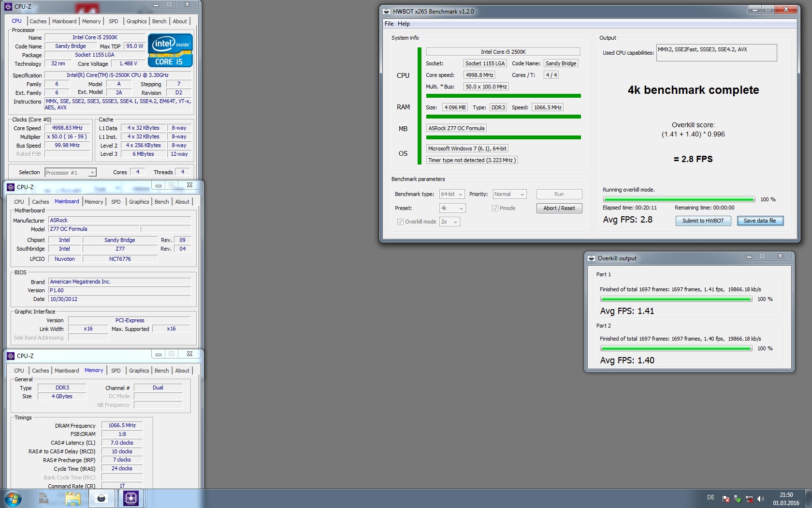Screen dimensions: 812x508
Task: Click the ASRock Z77 OC Formula MB field
Action: point(456,129)
